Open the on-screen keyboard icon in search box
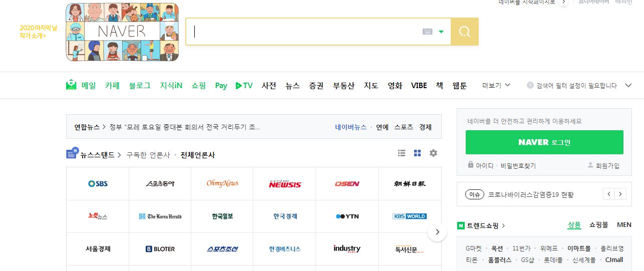This screenshot has width=644, height=271. [x=427, y=32]
